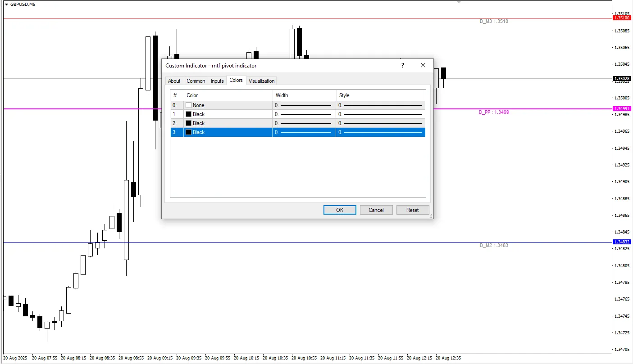Open the width selector for row 0
Image resolution: width=633 pixels, height=364 pixels.
[x=304, y=105]
